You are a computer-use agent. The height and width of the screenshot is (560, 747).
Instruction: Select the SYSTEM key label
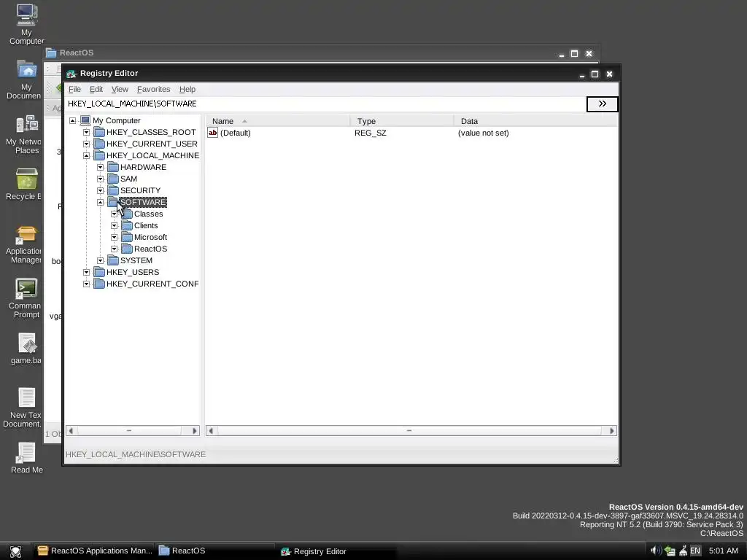coord(136,260)
